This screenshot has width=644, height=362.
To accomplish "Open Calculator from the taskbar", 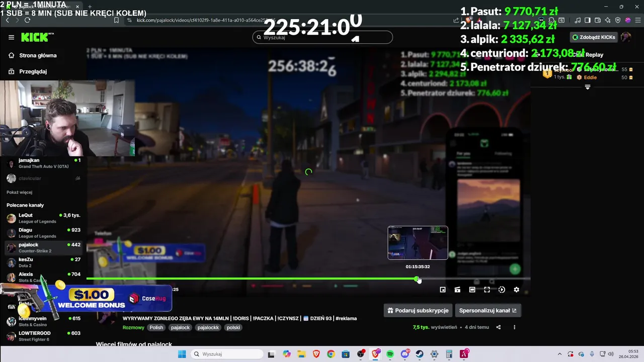I will point(449,354).
